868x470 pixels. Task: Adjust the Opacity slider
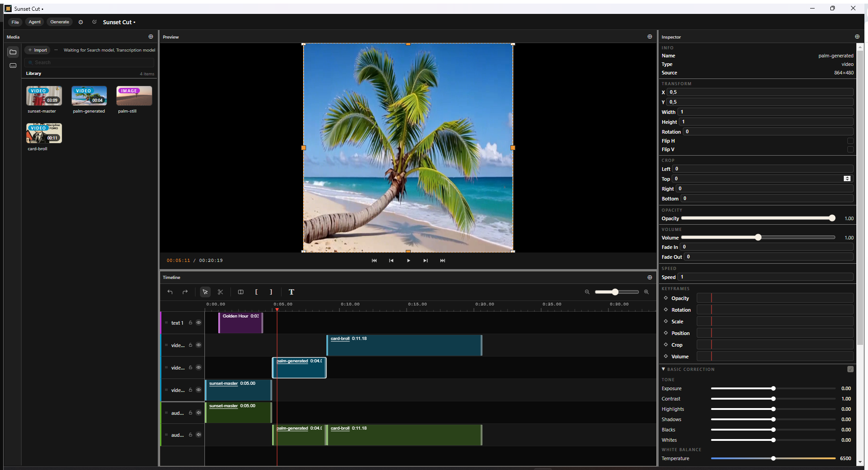(758, 218)
